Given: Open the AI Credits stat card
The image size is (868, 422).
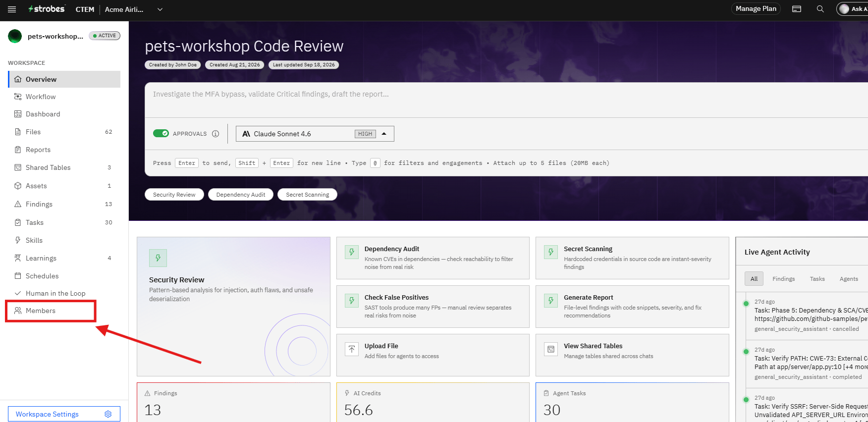Looking at the screenshot, I should [x=433, y=402].
